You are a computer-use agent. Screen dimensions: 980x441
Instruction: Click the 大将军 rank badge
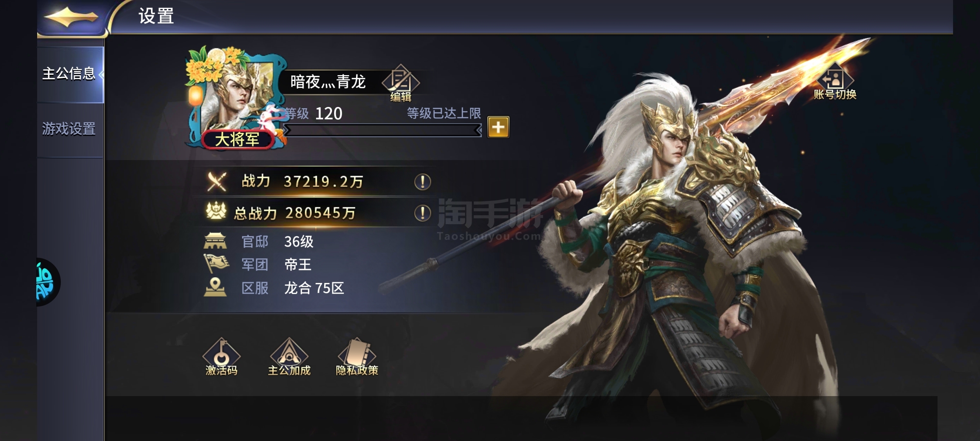click(237, 140)
